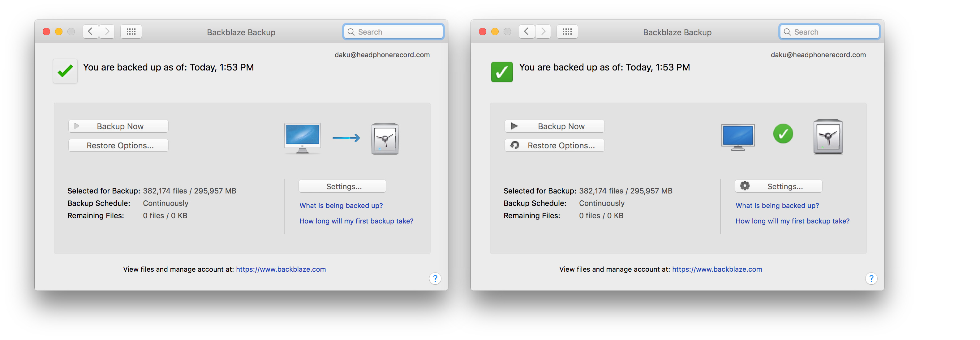Click 'You are backed up as of' text, left window
The height and width of the screenshot is (340, 980).
tap(168, 67)
